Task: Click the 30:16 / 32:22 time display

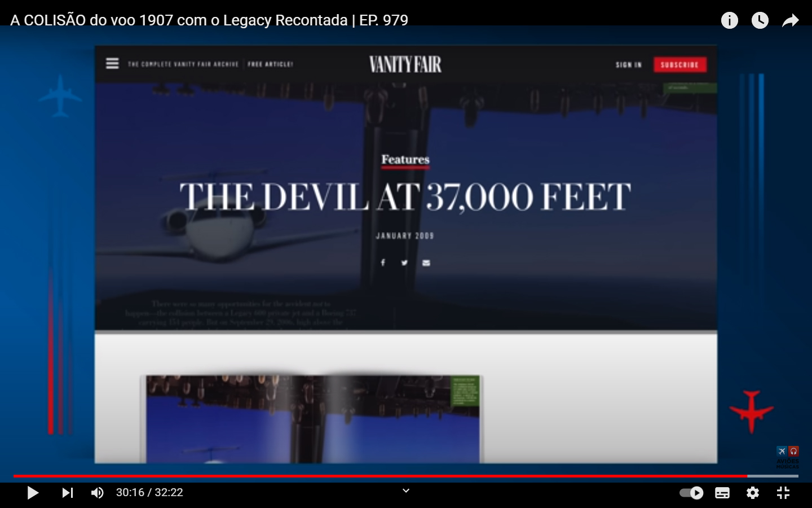Action: point(149,493)
